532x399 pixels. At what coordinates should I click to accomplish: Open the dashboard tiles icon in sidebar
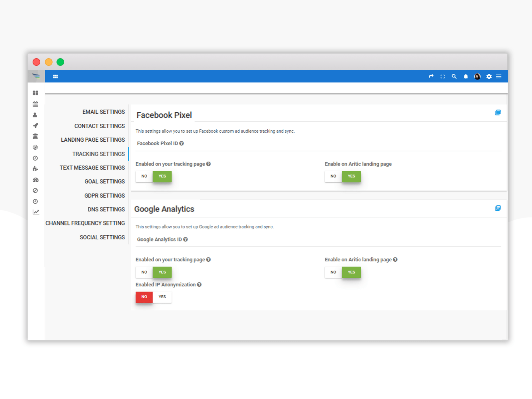[36, 93]
